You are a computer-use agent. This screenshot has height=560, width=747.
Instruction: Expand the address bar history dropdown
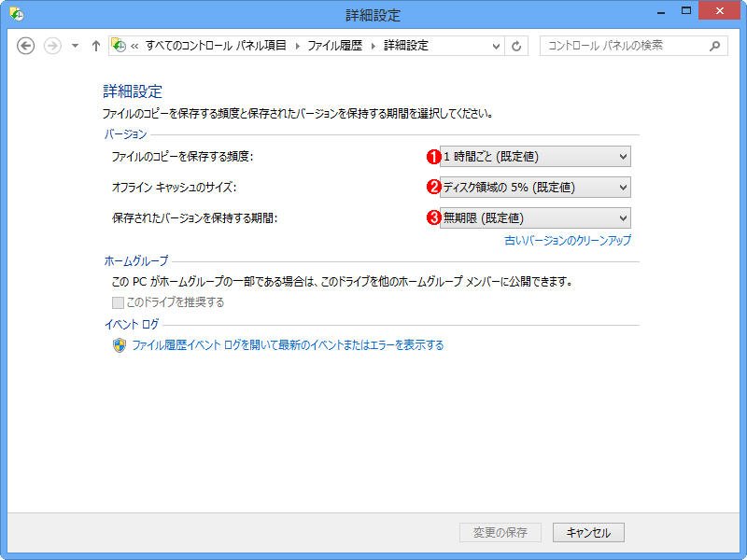(496, 46)
